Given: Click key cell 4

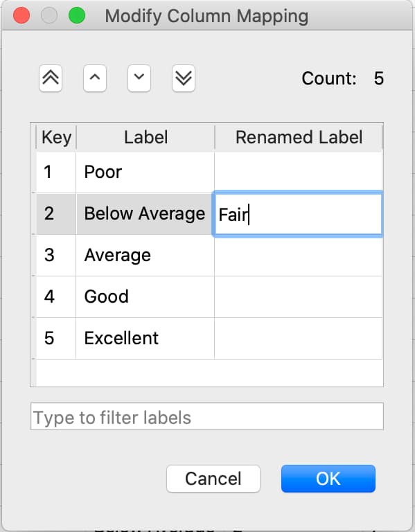Looking at the screenshot, I should click(x=56, y=296).
